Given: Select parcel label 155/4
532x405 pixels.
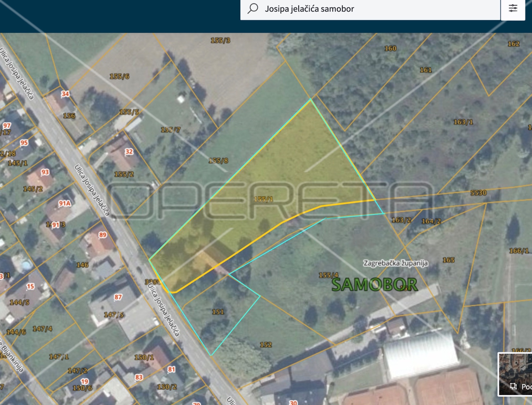Looking at the screenshot, I should click(x=329, y=275).
